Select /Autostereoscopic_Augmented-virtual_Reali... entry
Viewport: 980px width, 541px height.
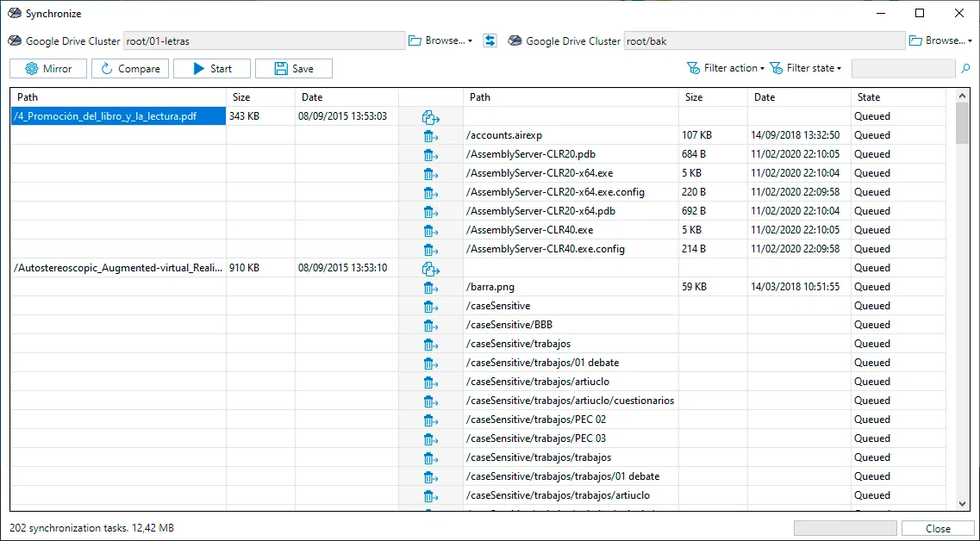click(x=118, y=268)
